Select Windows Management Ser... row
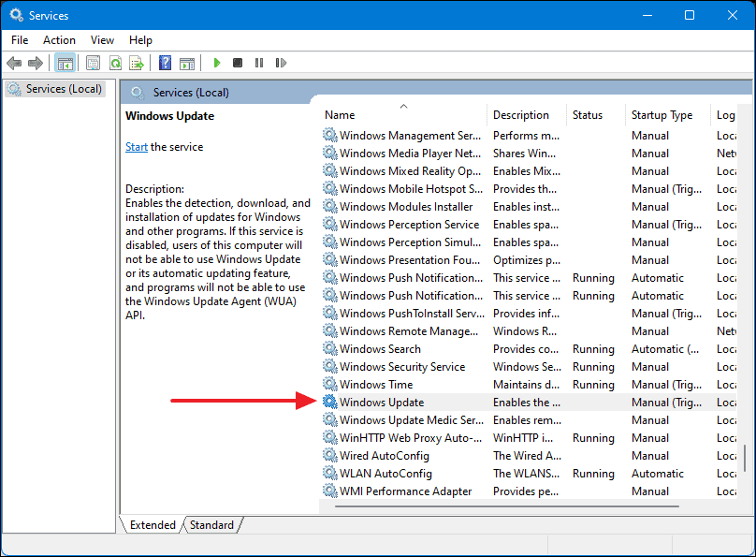This screenshot has height=557, width=756. (x=528, y=136)
